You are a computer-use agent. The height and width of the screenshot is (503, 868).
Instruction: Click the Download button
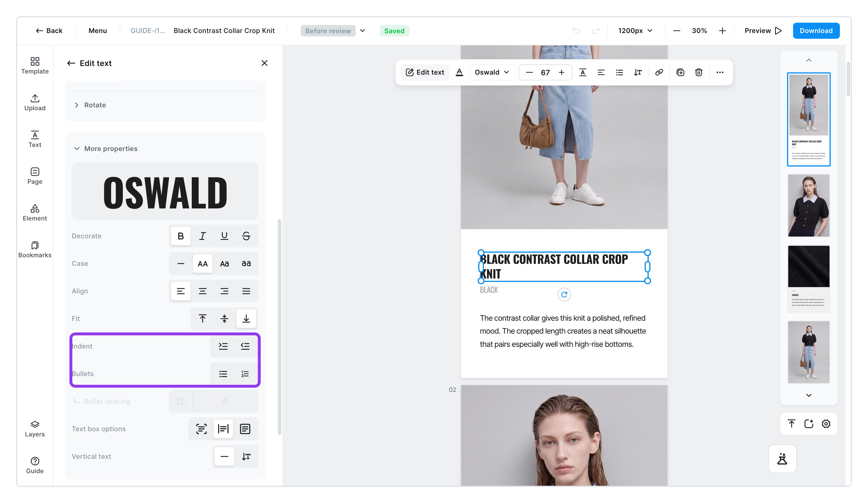click(x=816, y=31)
